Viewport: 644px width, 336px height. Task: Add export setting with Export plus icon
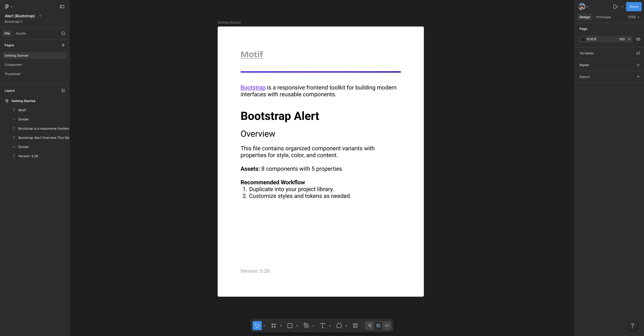(x=638, y=77)
